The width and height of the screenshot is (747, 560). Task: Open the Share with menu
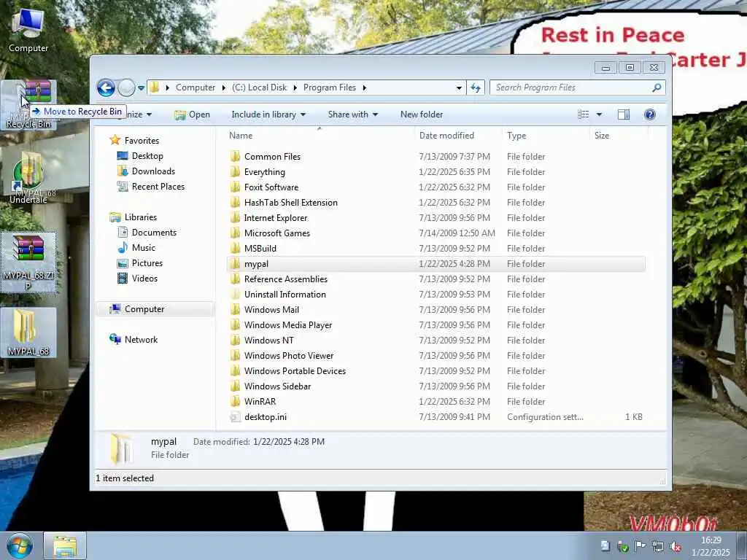coord(352,114)
